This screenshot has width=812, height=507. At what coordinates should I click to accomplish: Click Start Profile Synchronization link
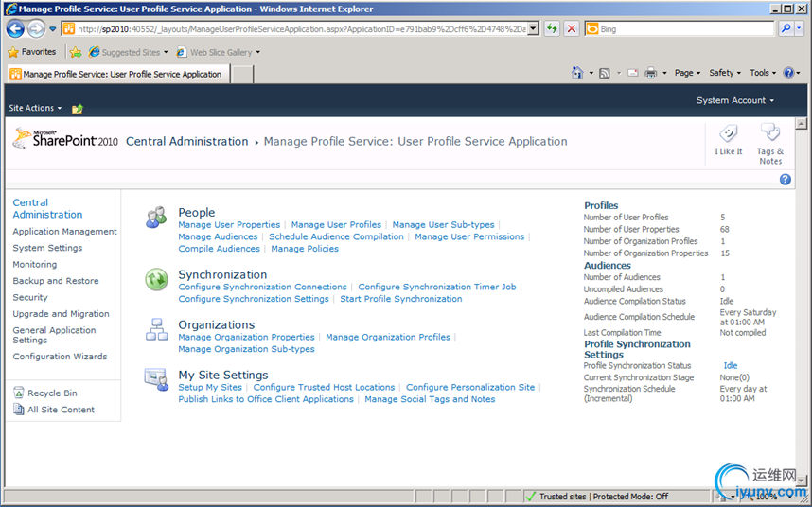[x=401, y=299]
